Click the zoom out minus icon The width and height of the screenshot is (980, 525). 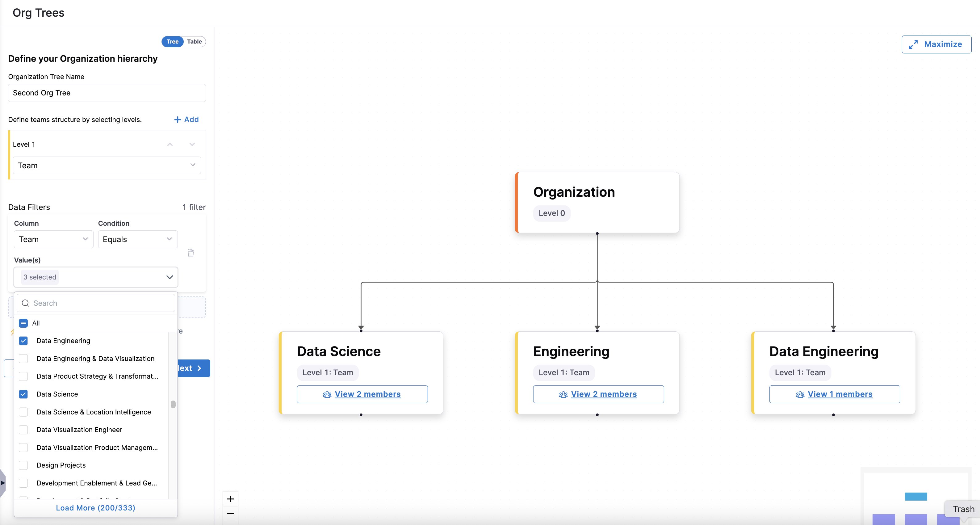(231, 514)
